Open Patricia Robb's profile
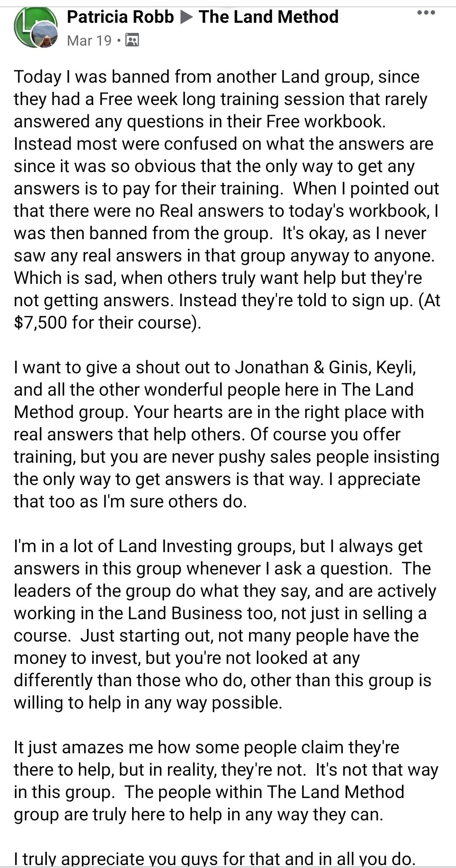 (120, 17)
